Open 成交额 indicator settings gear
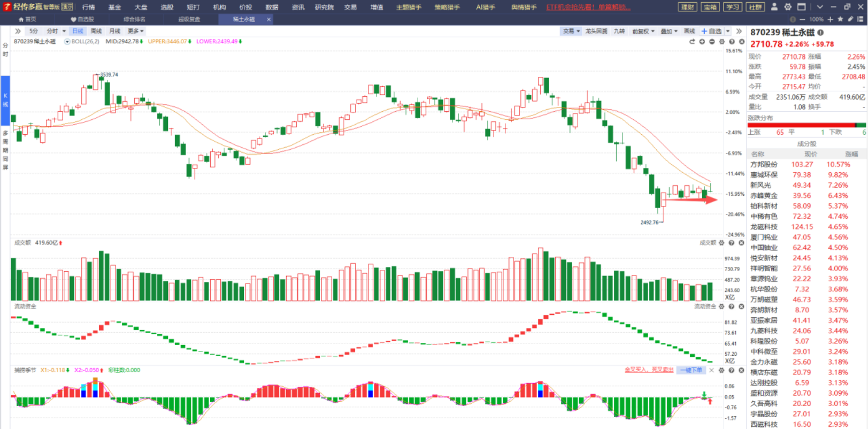The width and height of the screenshot is (868, 429). pos(721,243)
